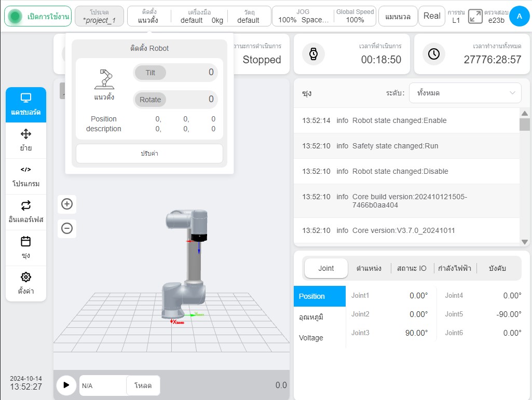
Task: Click the ปรับค่า adjust button
Action: [x=149, y=154]
